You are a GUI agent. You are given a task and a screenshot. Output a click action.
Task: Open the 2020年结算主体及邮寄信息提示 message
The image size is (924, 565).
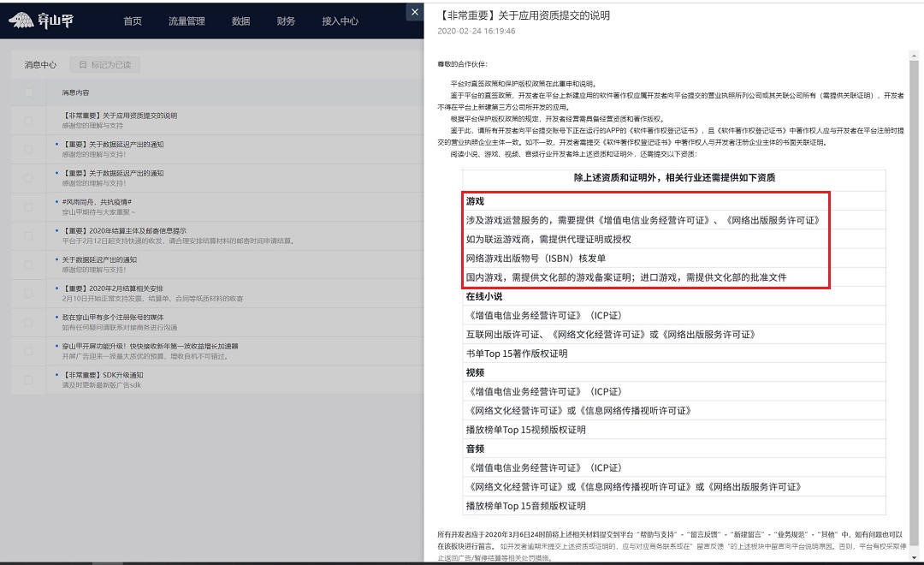(x=124, y=231)
